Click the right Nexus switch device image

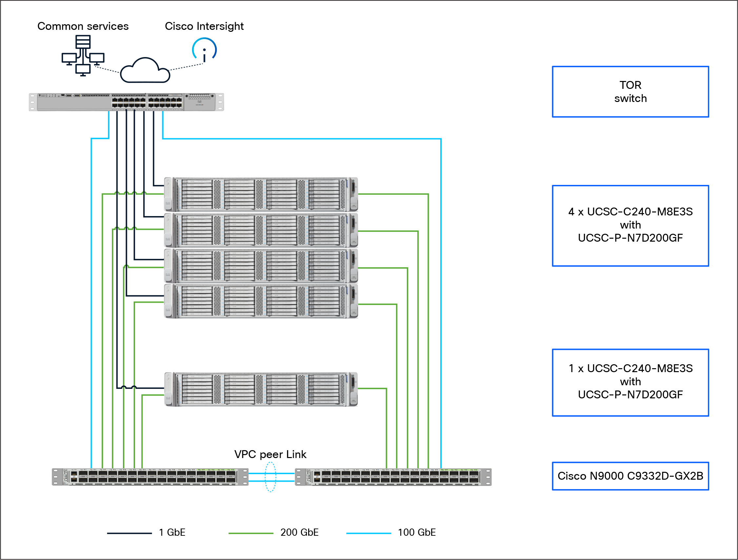click(x=393, y=477)
